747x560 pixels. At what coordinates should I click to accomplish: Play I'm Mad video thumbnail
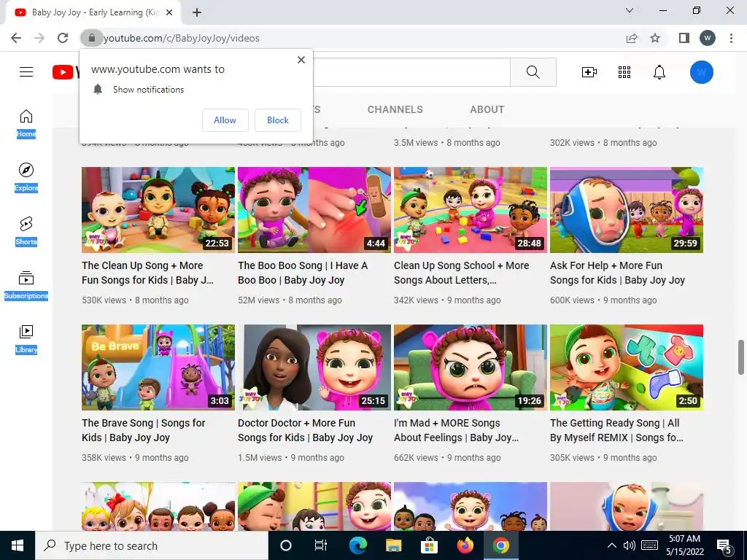point(471,367)
